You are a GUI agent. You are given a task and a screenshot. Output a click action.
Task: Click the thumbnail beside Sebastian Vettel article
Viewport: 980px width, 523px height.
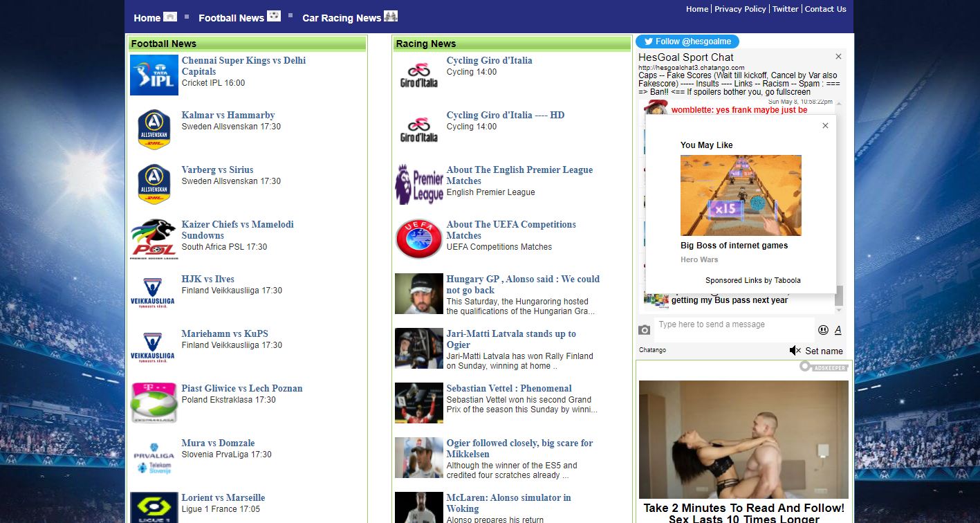click(419, 403)
